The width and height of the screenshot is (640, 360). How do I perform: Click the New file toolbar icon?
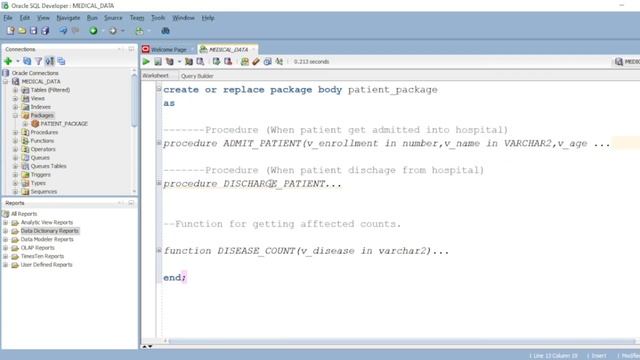tap(11, 31)
